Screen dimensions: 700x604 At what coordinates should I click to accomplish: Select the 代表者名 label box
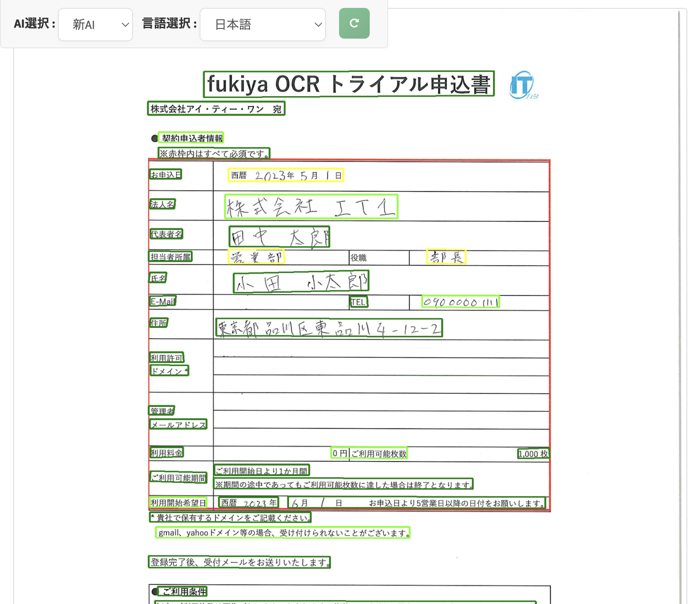tap(166, 234)
